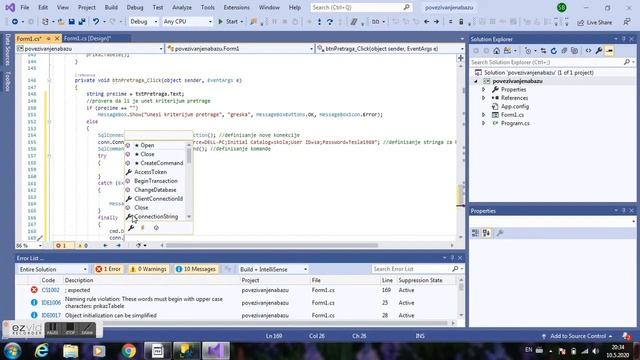Toggle the 0 Warnings filter

coord(148,269)
